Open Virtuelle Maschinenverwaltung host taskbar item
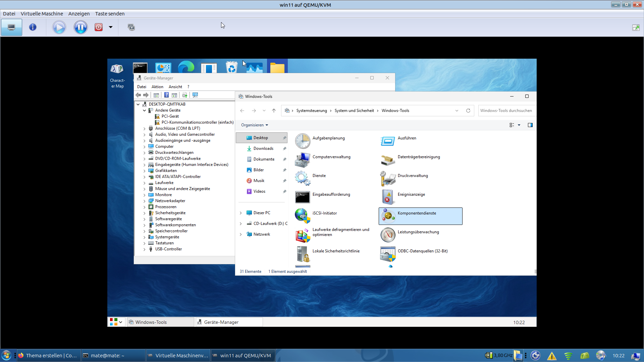This screenshot has width=644, height=362. click(178, 356)
